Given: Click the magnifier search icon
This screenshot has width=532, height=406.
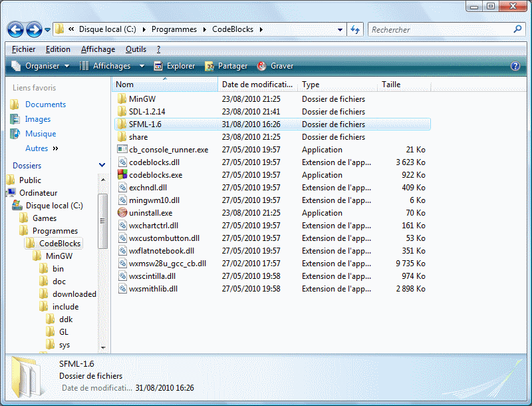Looking at the screenshot, I should 517,29.
